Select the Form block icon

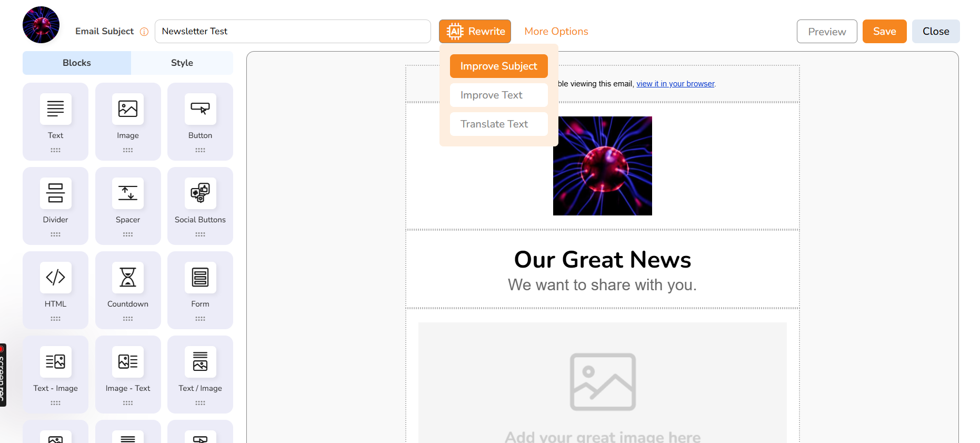[x=200, y=277]
